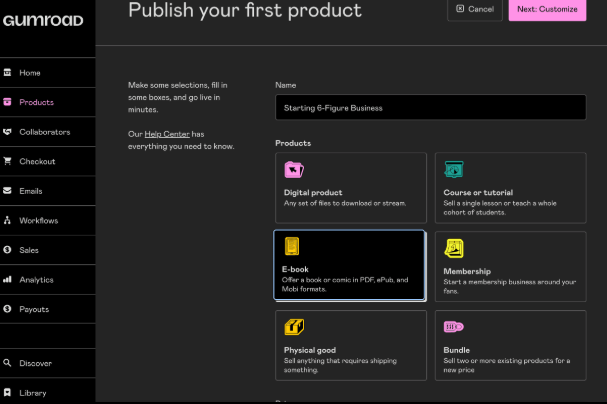Screen dimensions: 607x404
Task: Click 'Any set of files to download or stream' text
Action: [345, 203]
